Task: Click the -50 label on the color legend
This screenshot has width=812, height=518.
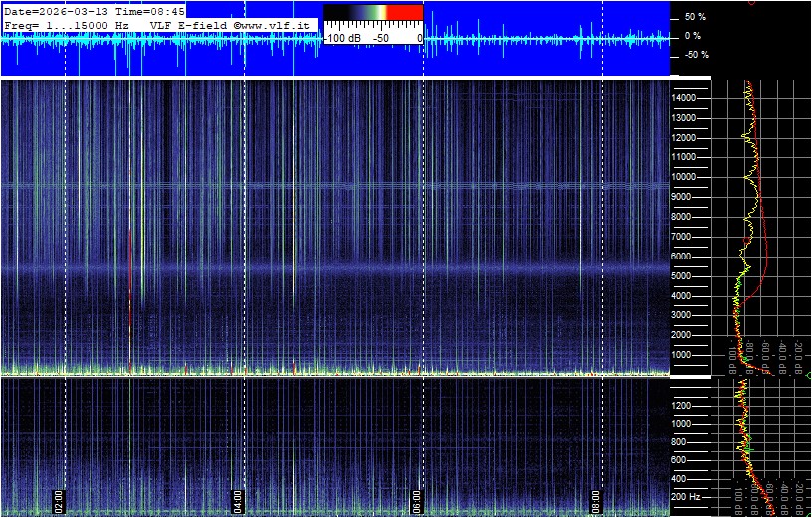Action: [379, 37]
